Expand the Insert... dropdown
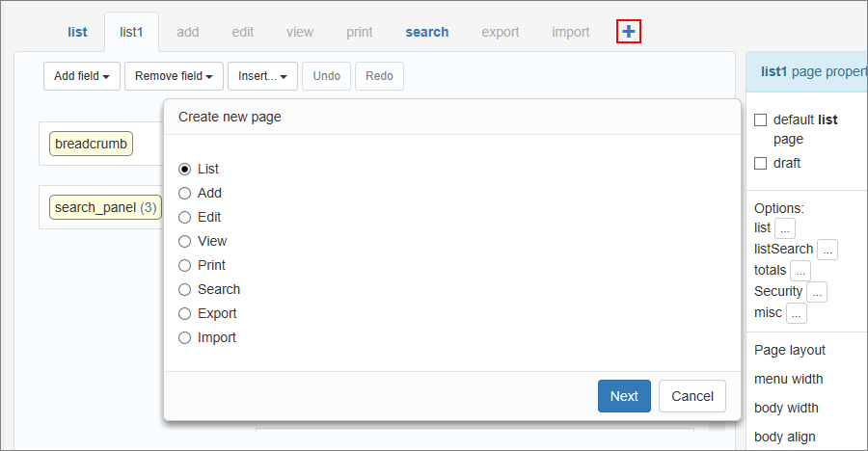 click(262, 76)
